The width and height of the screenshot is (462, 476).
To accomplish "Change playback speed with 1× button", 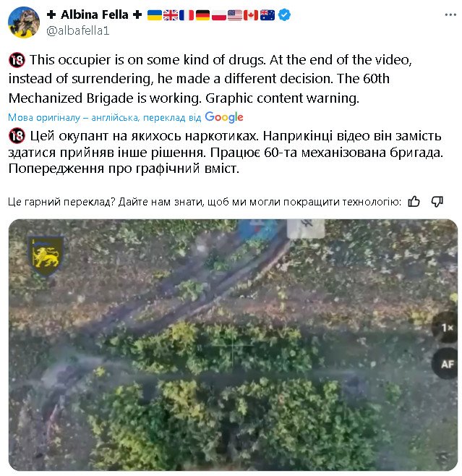I will pyautogui.click(x=446, y=328).
